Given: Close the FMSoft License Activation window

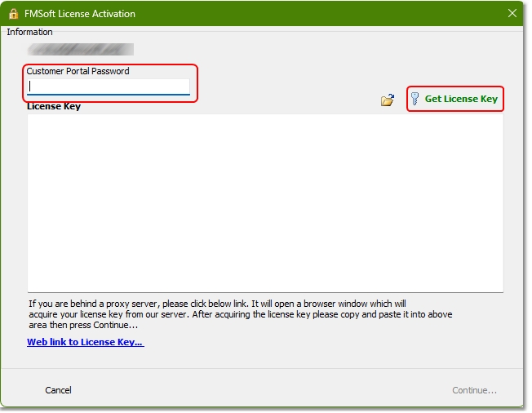Looking at the screenshot, I should coord(512,14).
